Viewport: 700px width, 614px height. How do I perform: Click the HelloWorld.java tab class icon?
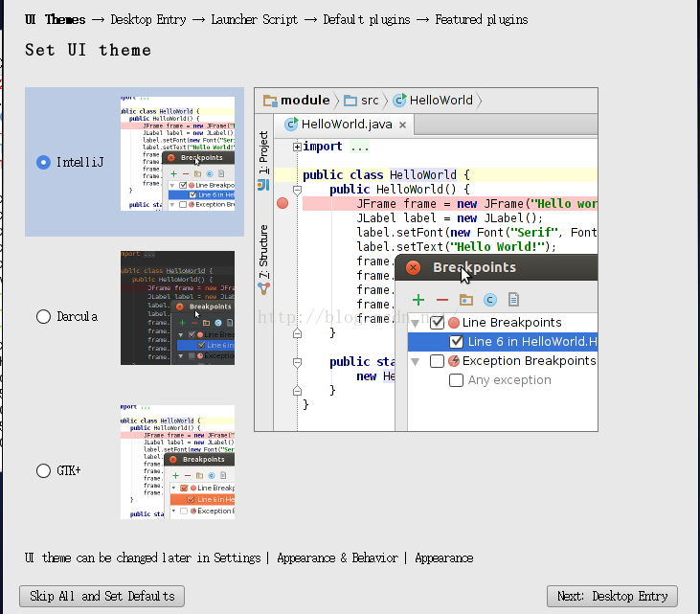point(291,125)
